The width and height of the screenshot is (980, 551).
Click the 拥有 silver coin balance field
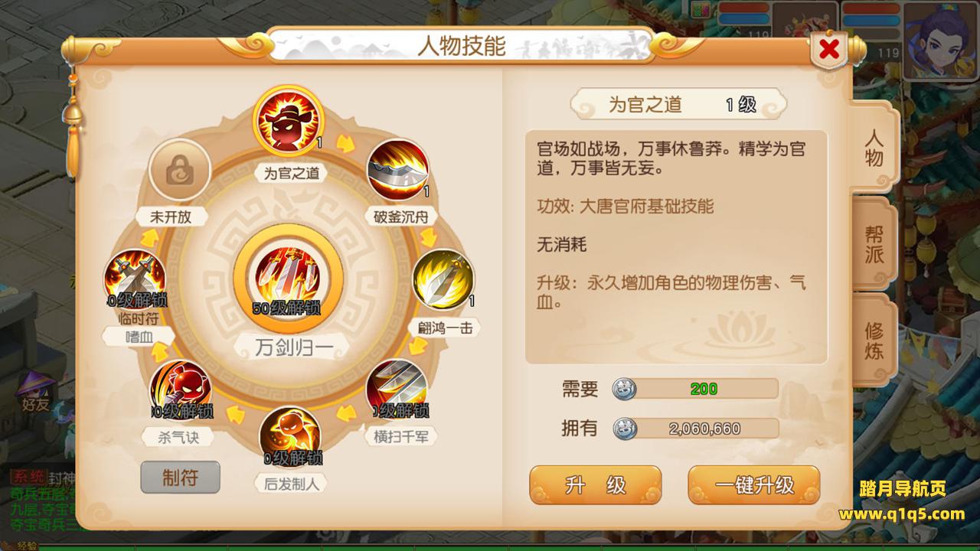click(x=694, y=429)
